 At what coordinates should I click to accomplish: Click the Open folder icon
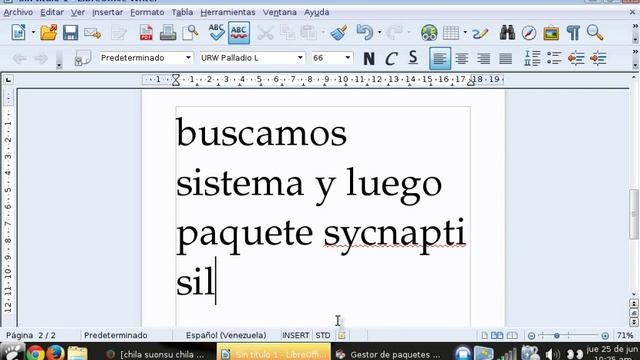(49, 32)
